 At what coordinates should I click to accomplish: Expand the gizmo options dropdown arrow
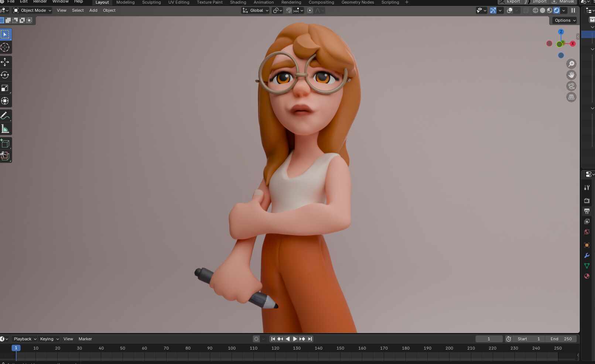click(500, 10)
